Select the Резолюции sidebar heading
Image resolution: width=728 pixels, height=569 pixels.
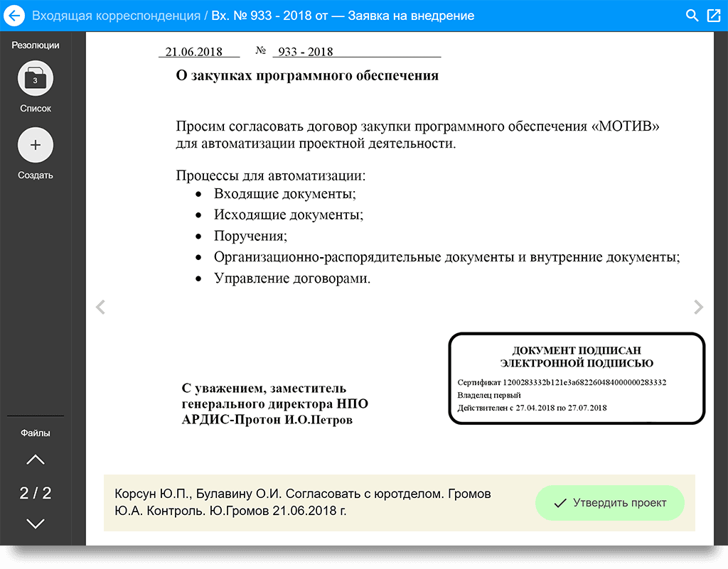click(36, 45)
